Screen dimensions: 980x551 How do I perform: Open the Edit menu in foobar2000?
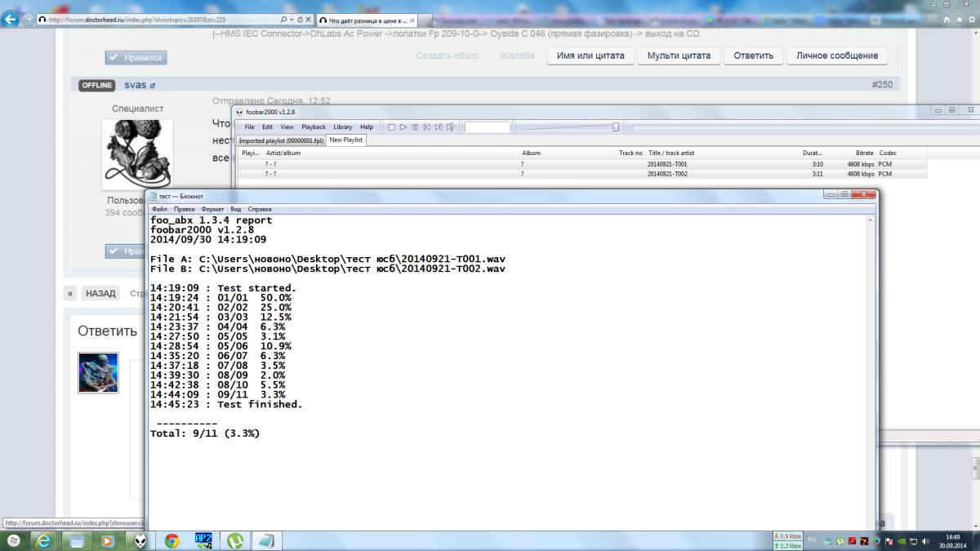[x=267, y=127]
